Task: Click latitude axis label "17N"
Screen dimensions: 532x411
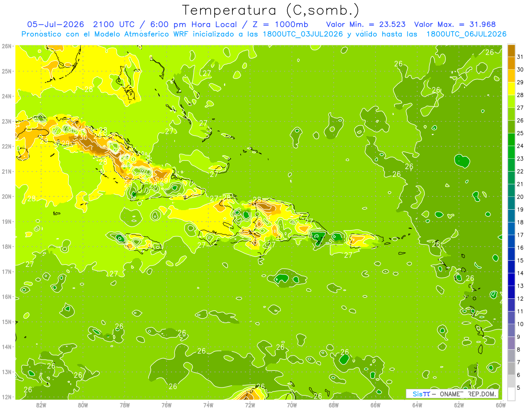Action: (x=7, y=271)
